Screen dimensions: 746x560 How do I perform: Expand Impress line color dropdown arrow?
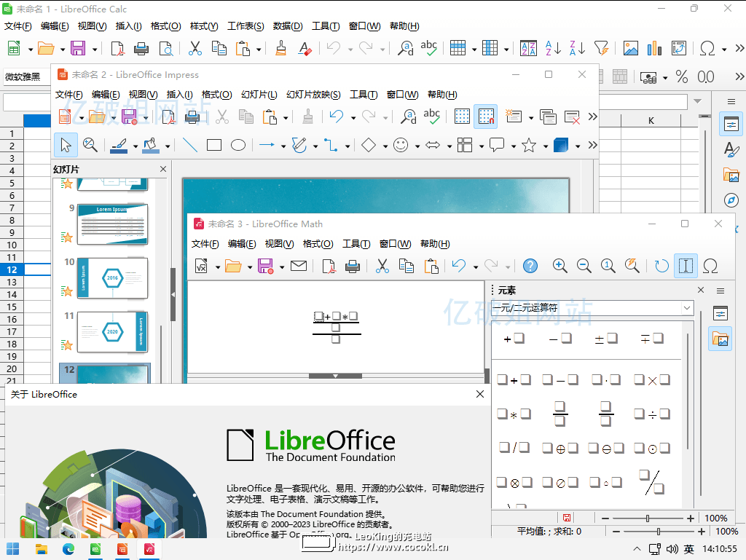(135, 146)
